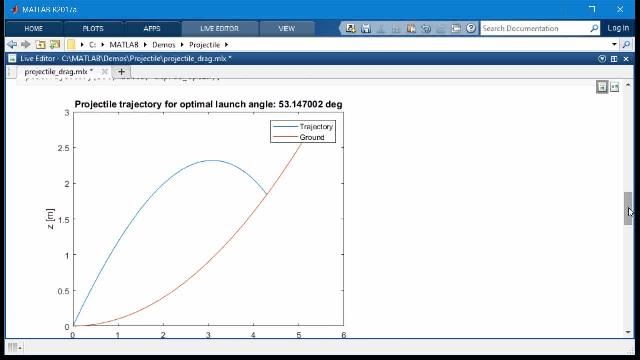Click the copy icon in quick access toolbar
Screen dimensions: 640x360
click(x=396, y=28)
